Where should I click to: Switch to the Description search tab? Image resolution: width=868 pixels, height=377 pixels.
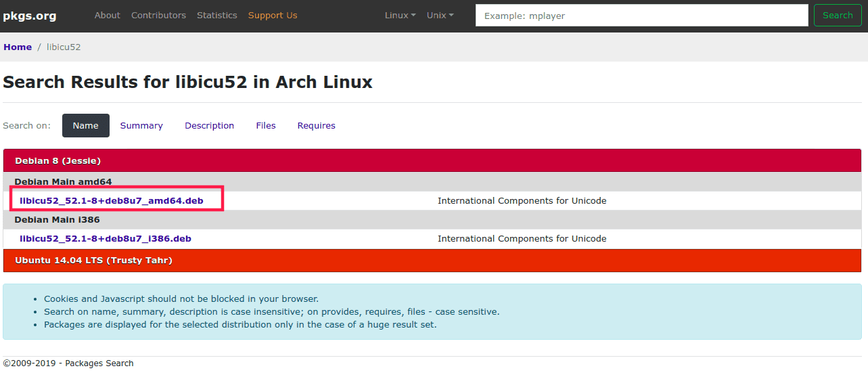[209, 126]
